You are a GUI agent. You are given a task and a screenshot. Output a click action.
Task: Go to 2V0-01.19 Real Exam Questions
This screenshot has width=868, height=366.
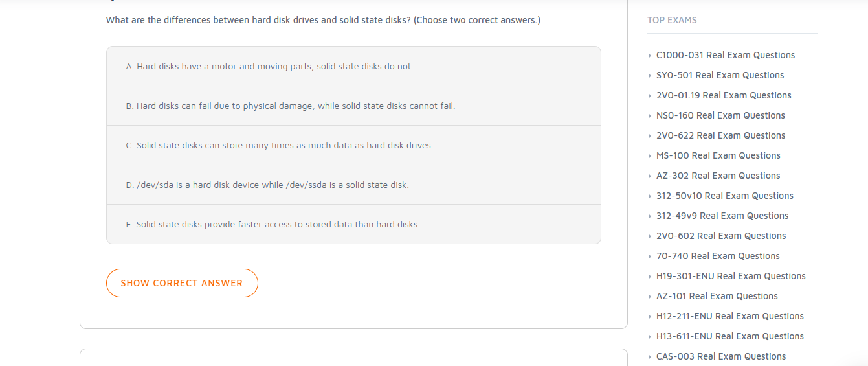tap(724, 96)
